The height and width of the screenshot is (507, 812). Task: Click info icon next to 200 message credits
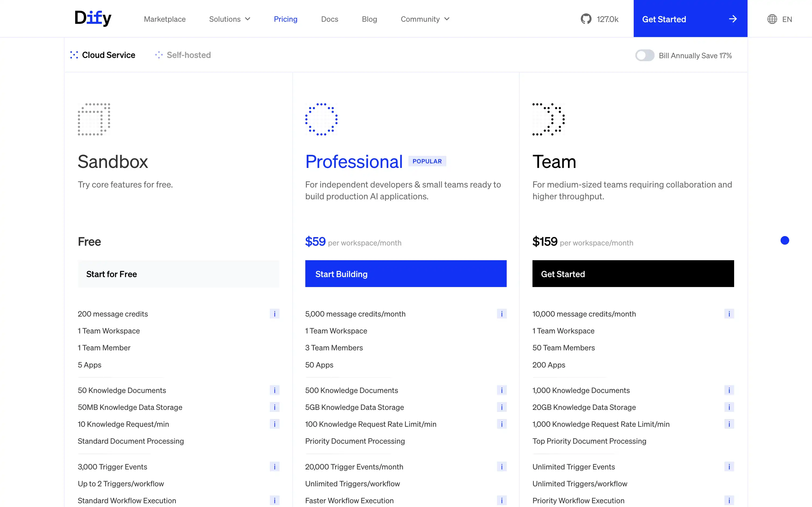click(274, 314)
